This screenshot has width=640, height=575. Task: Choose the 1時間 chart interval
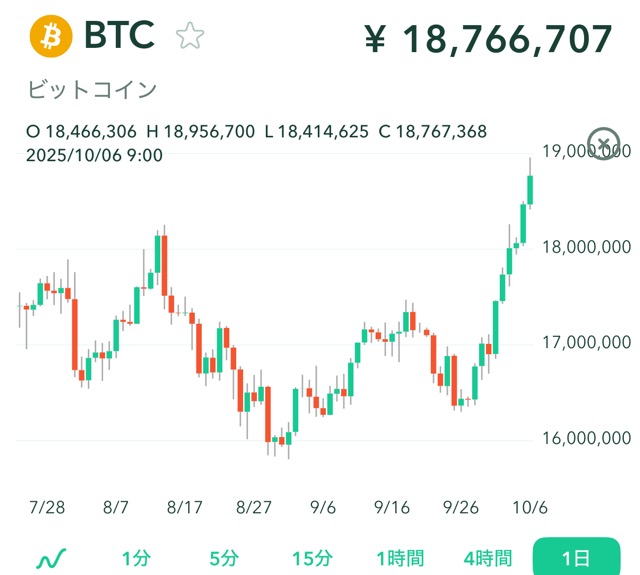(400, 558)
